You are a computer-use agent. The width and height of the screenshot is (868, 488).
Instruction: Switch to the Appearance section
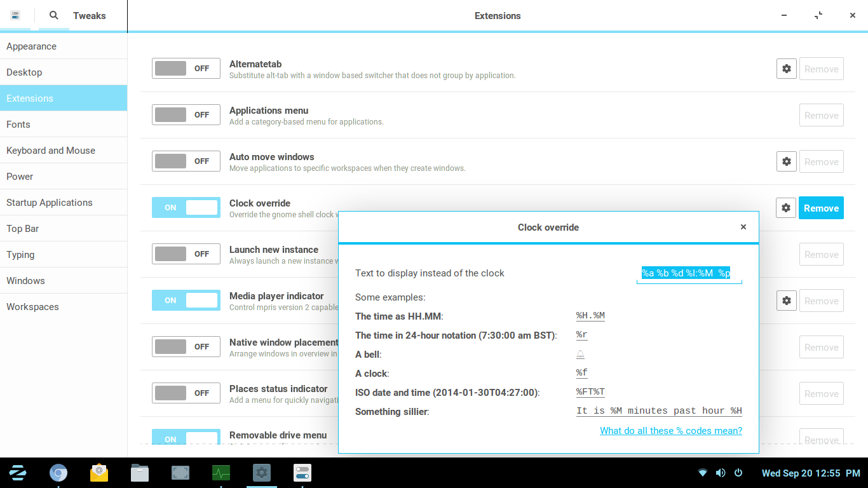(32, 46)
